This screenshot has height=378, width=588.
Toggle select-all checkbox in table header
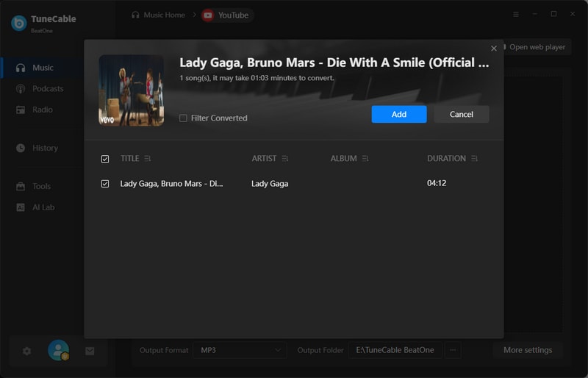[x=105, y=159]
